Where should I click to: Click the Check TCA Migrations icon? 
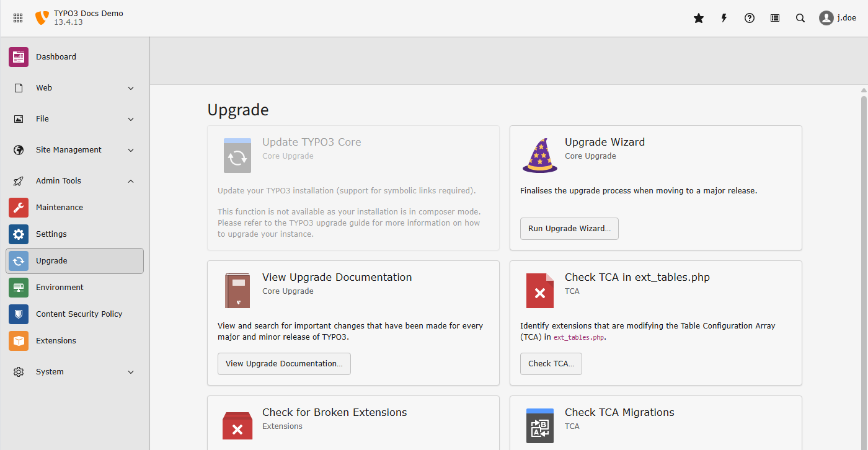pos(540,425)
